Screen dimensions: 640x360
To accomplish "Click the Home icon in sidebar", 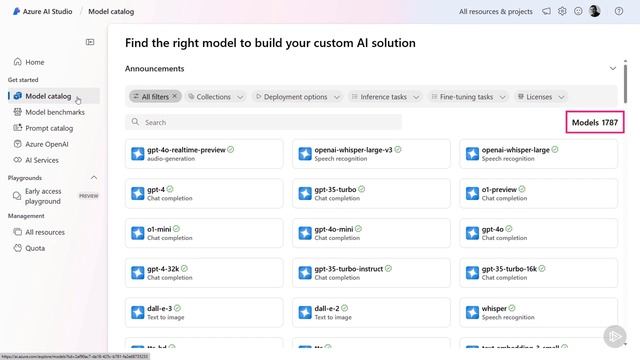I will click(18, 62).
